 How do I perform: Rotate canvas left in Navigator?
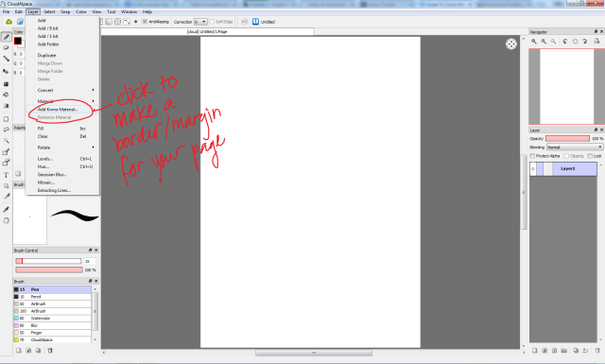point(565,42)
